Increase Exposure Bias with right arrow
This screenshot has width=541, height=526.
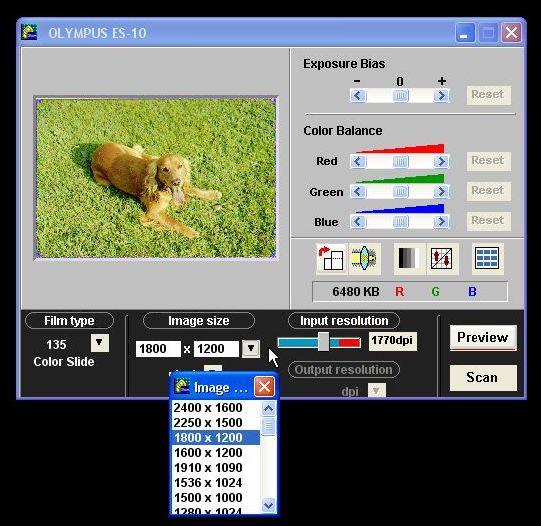point(441,96)
